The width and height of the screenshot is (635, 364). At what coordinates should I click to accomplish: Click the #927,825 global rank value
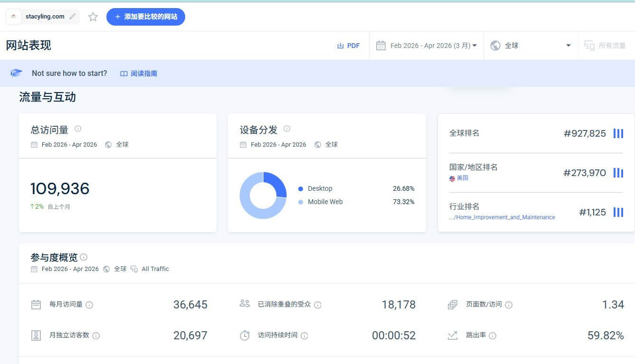(x=585, y=133)
